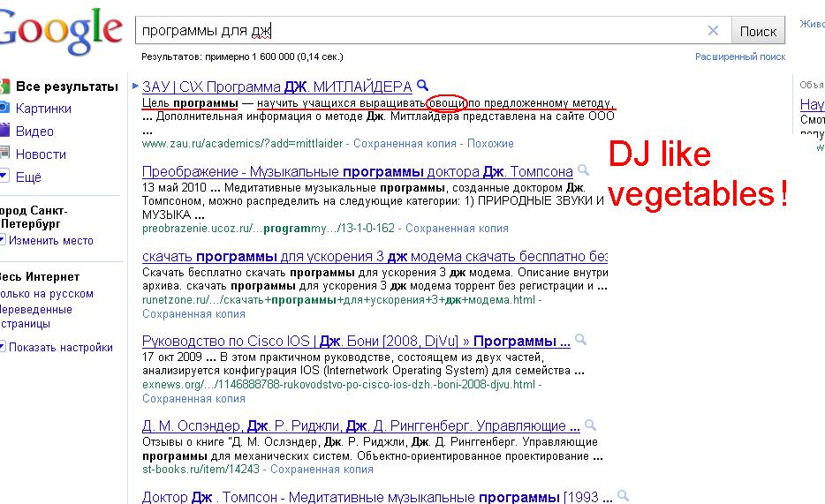Open Преображение Музыкальные программы result
This screenshot has height=504, width=825.
click(x=357, y=172)
